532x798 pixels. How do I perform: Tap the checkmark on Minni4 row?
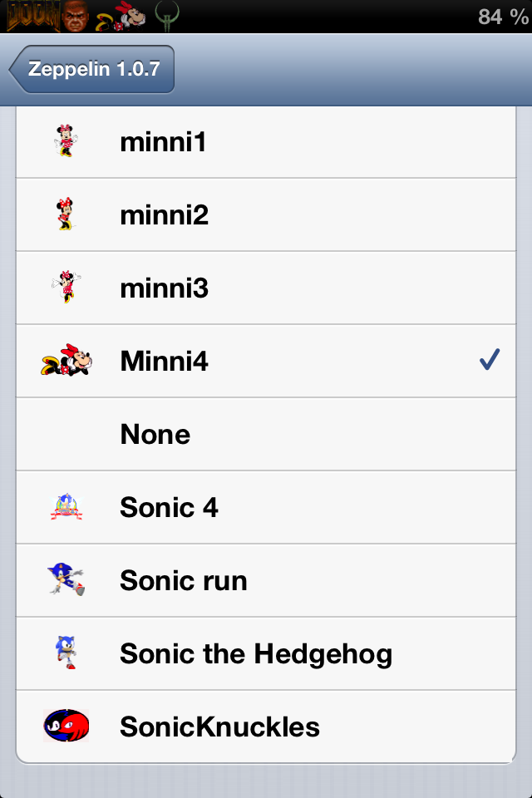(490, 361)
